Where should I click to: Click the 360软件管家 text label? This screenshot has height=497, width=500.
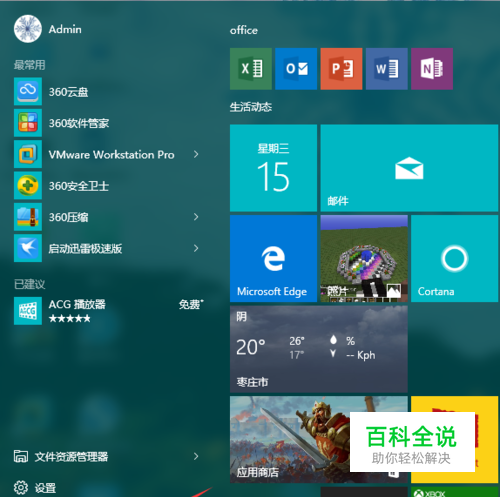[x=79, y=123]
